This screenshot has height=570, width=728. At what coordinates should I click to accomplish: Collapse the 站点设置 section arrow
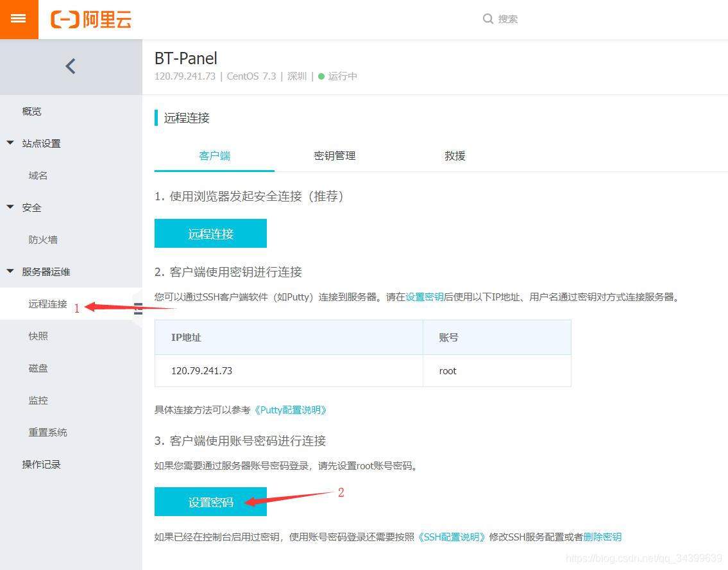[x=10, y=143]
